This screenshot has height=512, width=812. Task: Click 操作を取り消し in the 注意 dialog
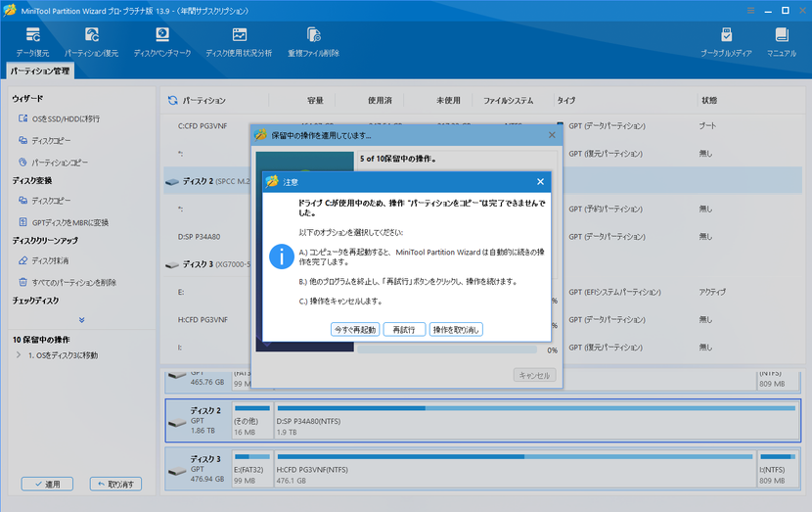(x=456, y=330)
